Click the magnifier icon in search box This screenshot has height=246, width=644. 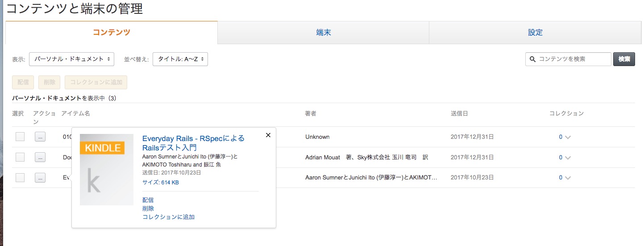(x=532, y=59)
